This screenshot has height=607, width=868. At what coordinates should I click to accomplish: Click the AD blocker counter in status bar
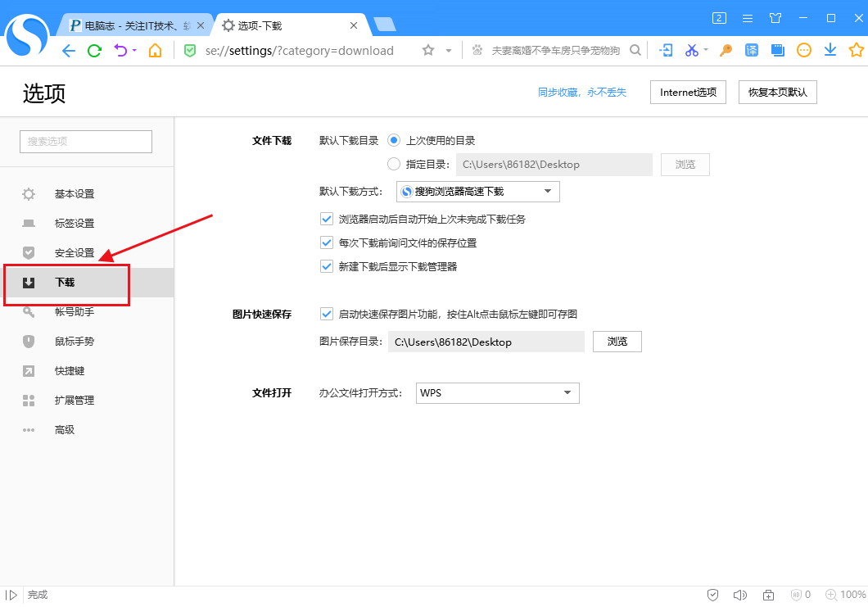798,594
